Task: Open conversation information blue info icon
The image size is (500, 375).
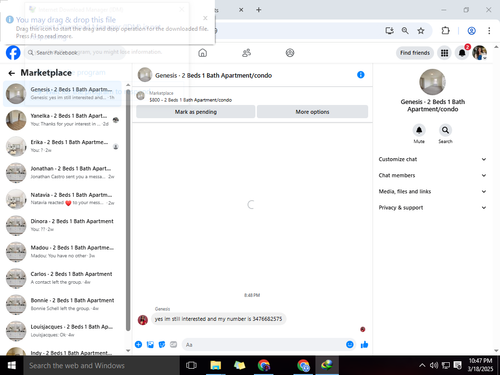Action: 361,75
